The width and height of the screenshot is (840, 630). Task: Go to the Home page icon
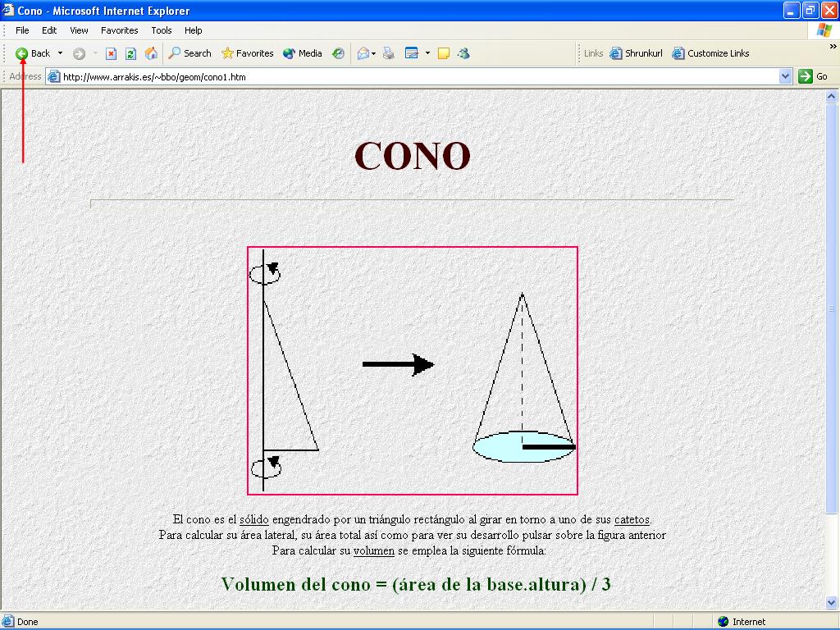151,53
